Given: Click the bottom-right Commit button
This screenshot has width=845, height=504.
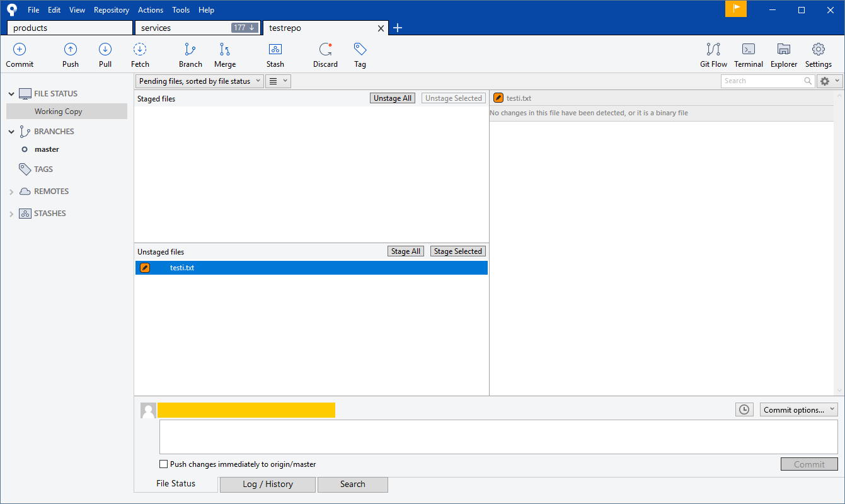Looking at the screenshot, I should (809, 464).
